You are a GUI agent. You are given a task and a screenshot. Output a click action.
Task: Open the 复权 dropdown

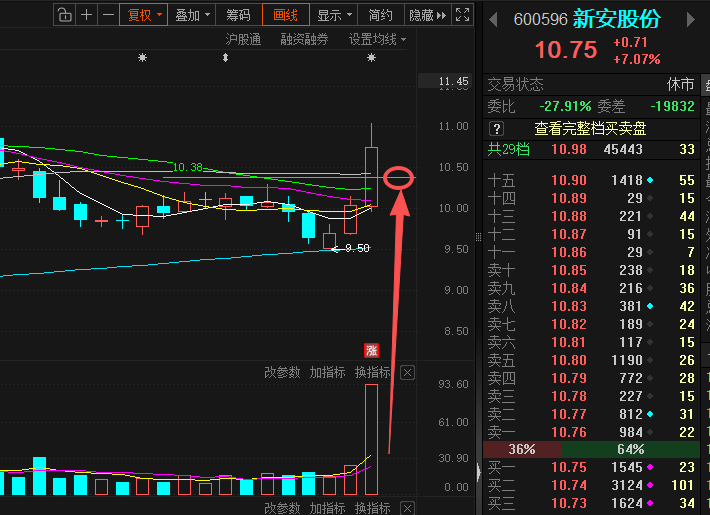(144, 15)
